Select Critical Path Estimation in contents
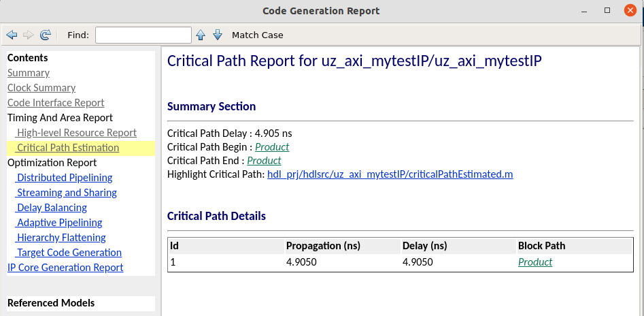This screenshot has width=644, height=316. (x=68, y=148)
